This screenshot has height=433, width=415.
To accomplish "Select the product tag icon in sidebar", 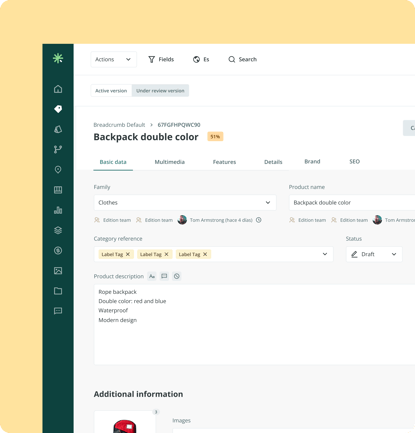I will [x=58, y=109].
